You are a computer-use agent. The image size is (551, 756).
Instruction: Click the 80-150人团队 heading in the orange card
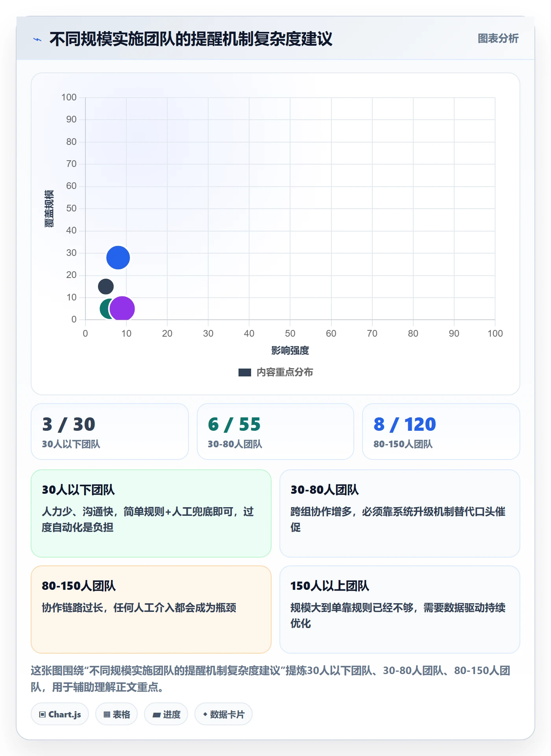[x=79, y=586]
